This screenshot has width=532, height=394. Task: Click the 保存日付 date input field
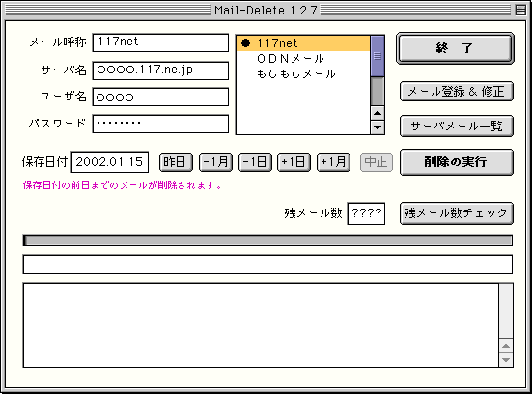point(110,162)
